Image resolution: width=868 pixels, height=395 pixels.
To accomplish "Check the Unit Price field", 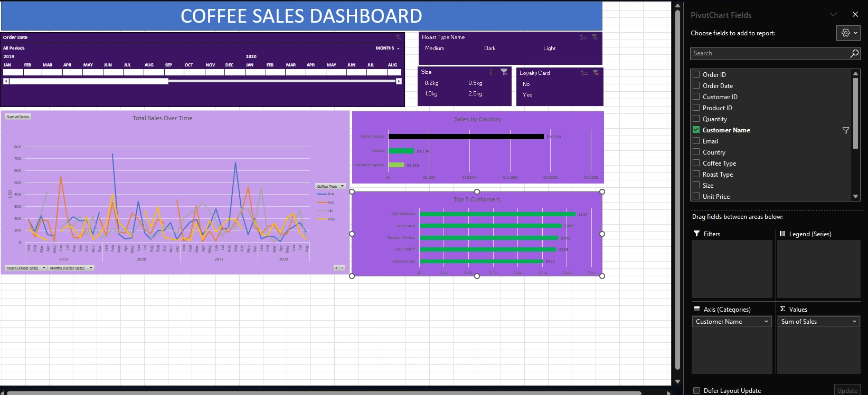I will click(696, 196).
